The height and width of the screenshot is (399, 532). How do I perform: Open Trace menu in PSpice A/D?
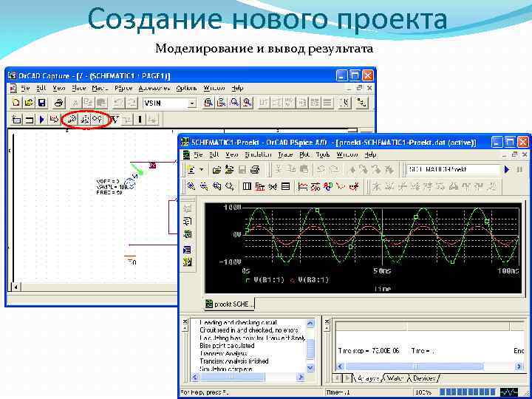285,154
